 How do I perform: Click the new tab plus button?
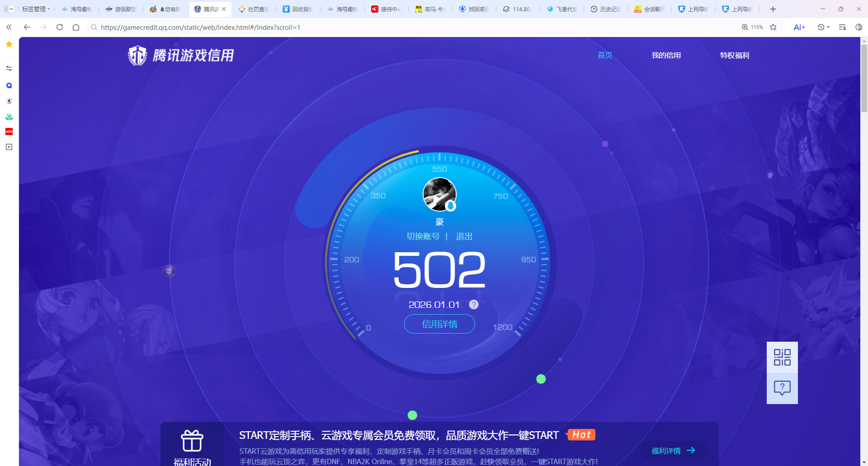tap(773, 9)
